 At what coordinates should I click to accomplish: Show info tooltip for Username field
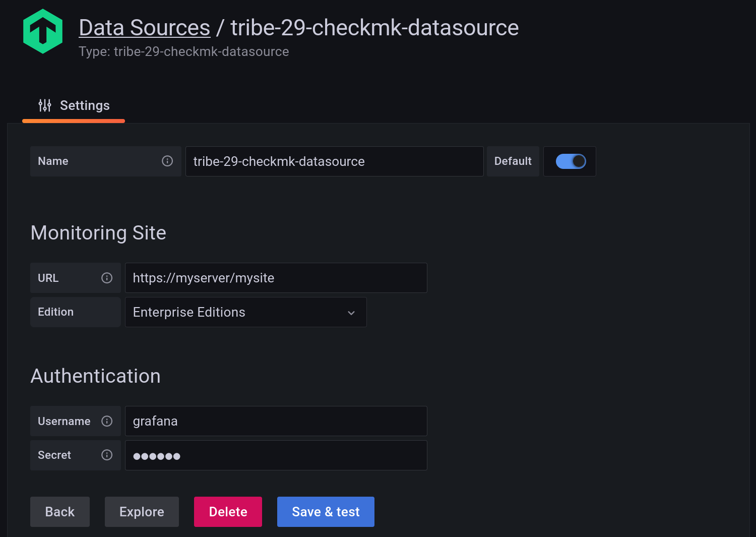click(x=107, y=421)
